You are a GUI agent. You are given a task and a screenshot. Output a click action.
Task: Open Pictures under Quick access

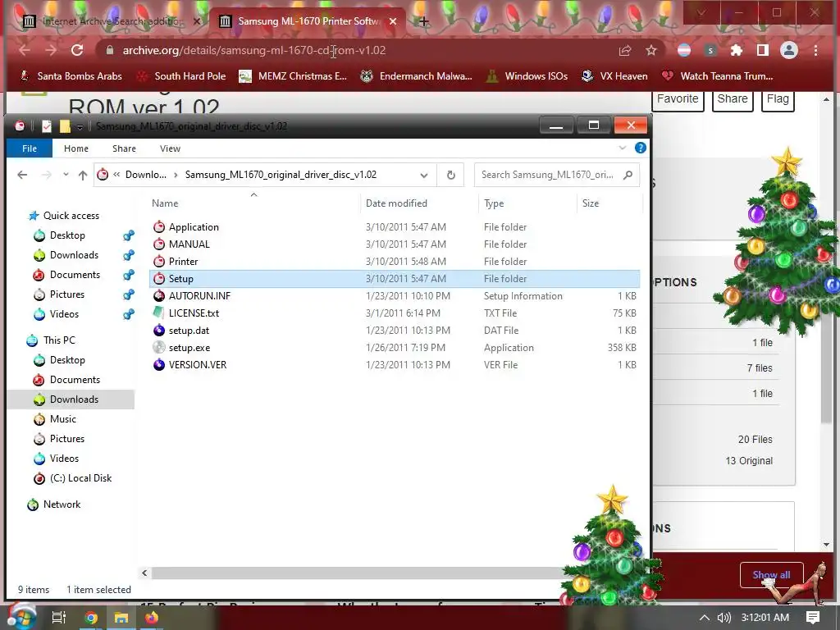67,294
